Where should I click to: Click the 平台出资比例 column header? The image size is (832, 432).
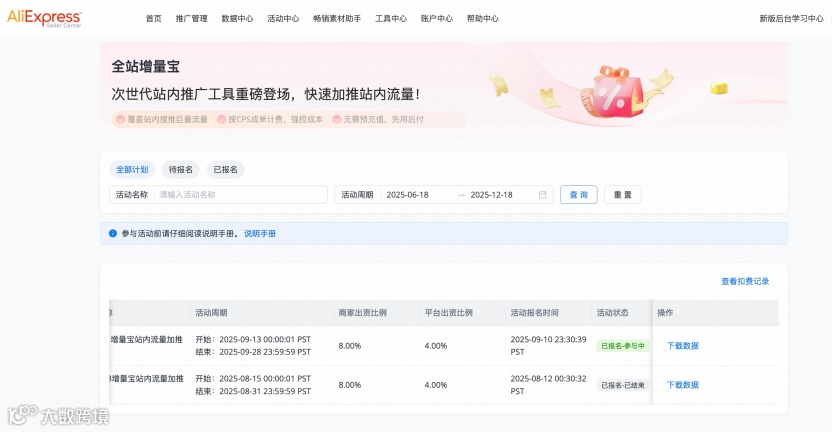[x=448, y=313]
